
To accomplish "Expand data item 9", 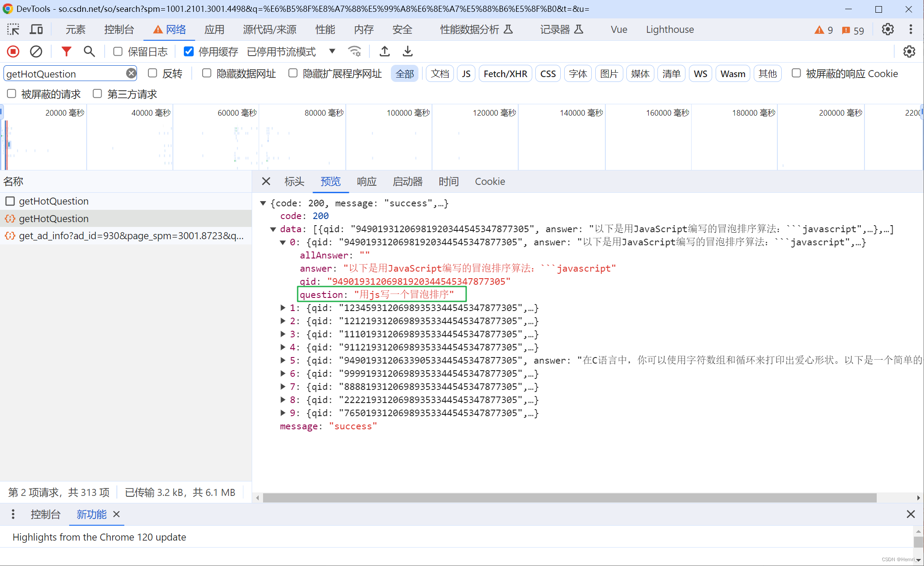I will pyautogui.click(x=283, y=413).
